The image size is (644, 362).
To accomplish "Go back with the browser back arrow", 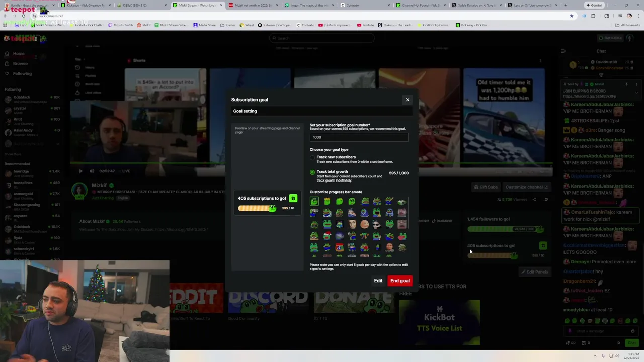I will (5, 16).
